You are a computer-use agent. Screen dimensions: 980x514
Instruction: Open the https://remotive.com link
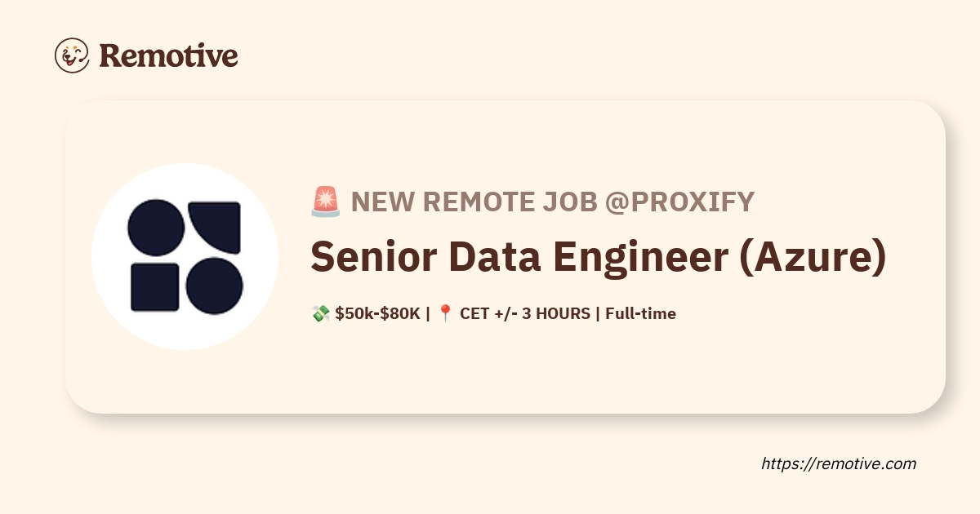[839, 463]
